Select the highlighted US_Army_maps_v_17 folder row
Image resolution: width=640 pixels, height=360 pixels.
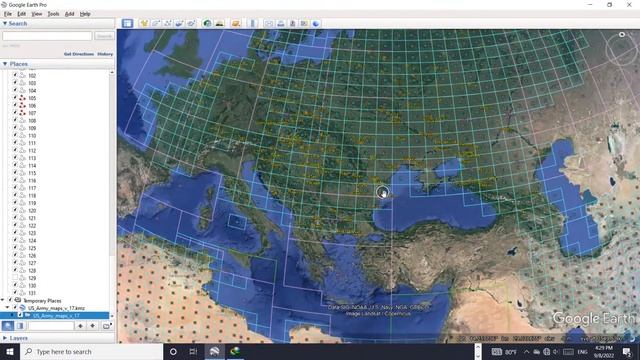tap(55, 316)
